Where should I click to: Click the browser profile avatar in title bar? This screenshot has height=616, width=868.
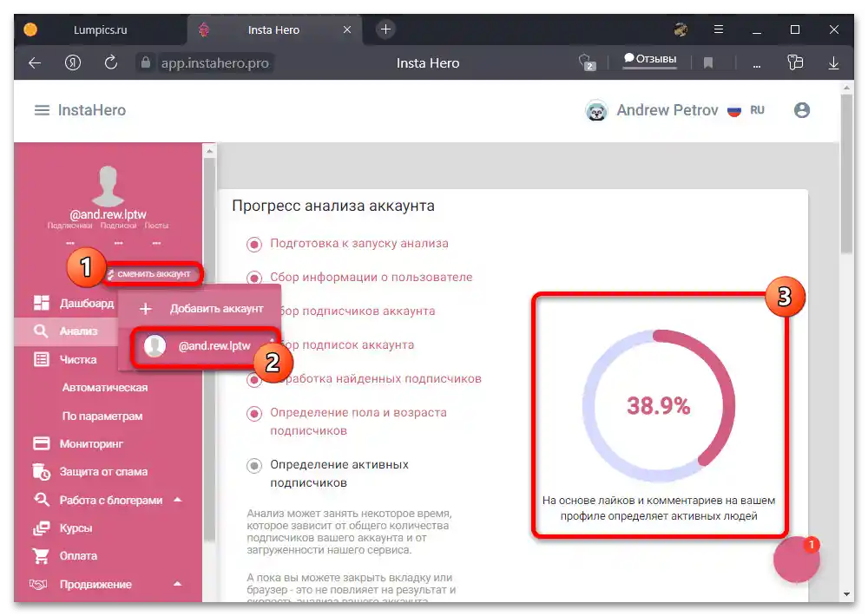tap(681, 29)
